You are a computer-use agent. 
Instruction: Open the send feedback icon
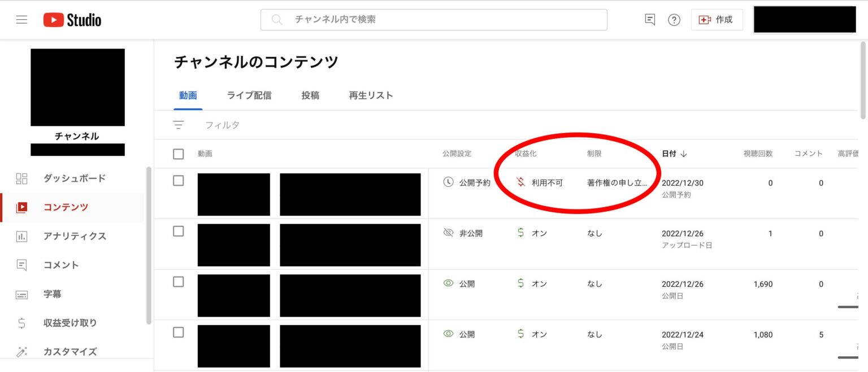pyautogui.click(x=650, y=20)
